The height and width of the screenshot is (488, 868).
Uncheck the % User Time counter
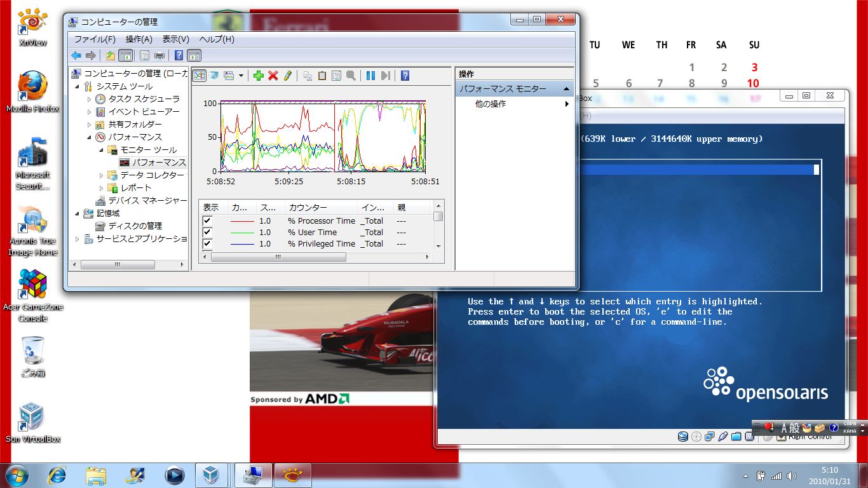point(207,232)
